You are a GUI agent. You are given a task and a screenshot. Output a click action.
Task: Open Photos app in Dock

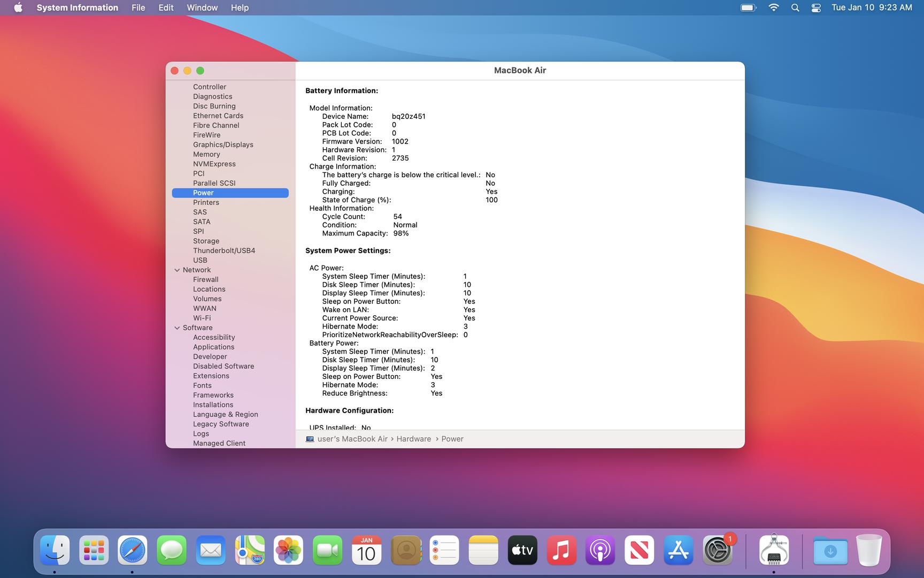(x=288, y=550)
